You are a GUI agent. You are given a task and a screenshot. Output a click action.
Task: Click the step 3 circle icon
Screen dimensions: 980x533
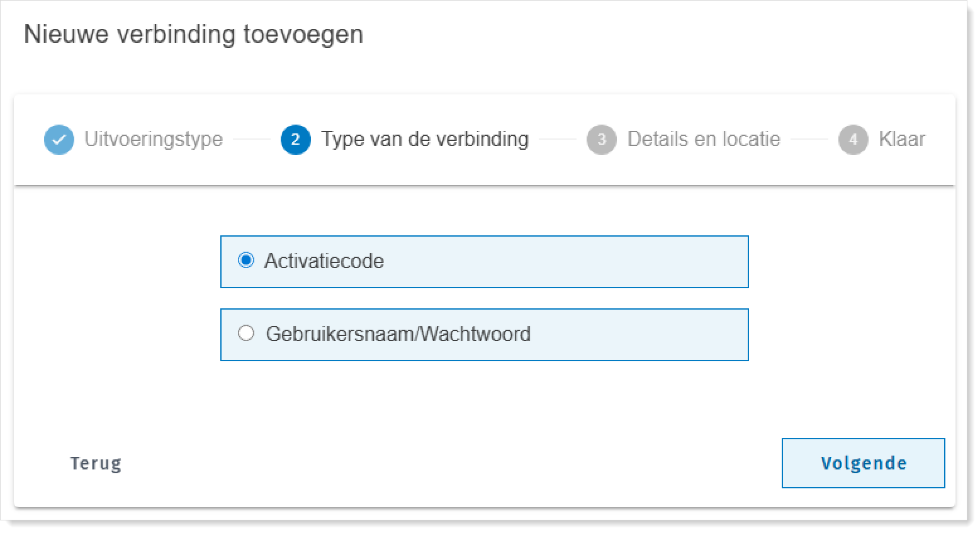coord(602,139)
